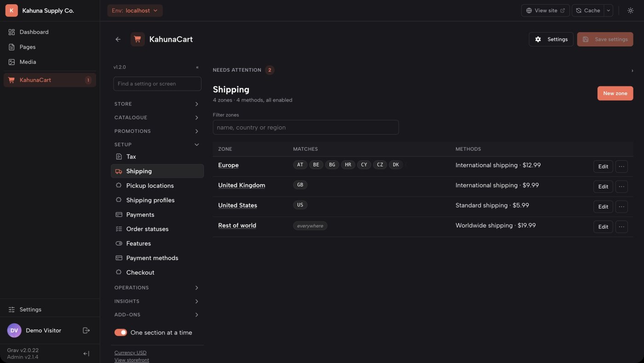Open the Settings button in header
Screen dimensions: 644x363
click(551, 40)
